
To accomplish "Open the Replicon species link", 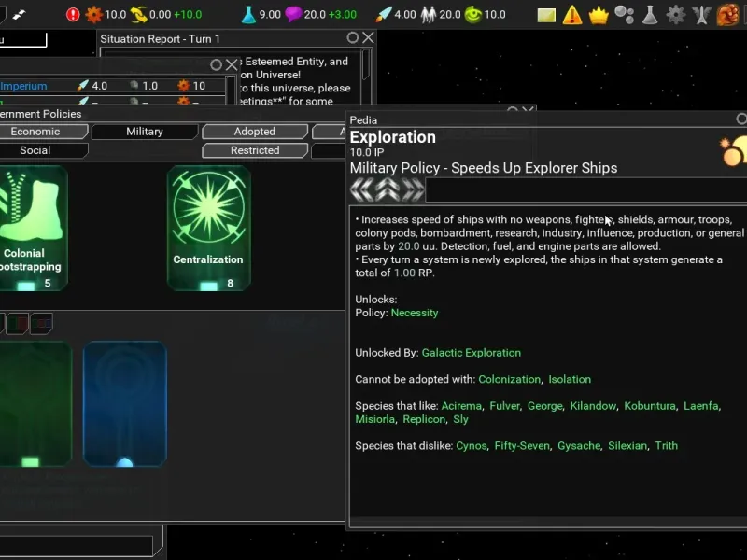I will tap(424, 419).
